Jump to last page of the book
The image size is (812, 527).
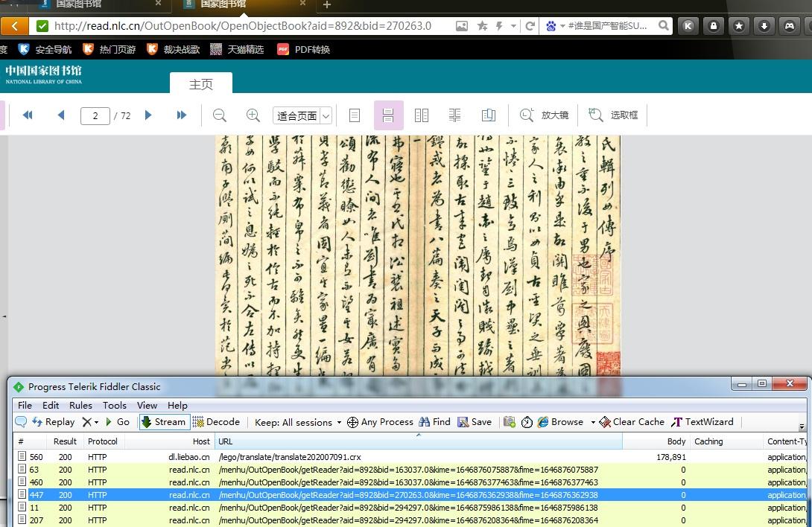(x=181, y=115)
